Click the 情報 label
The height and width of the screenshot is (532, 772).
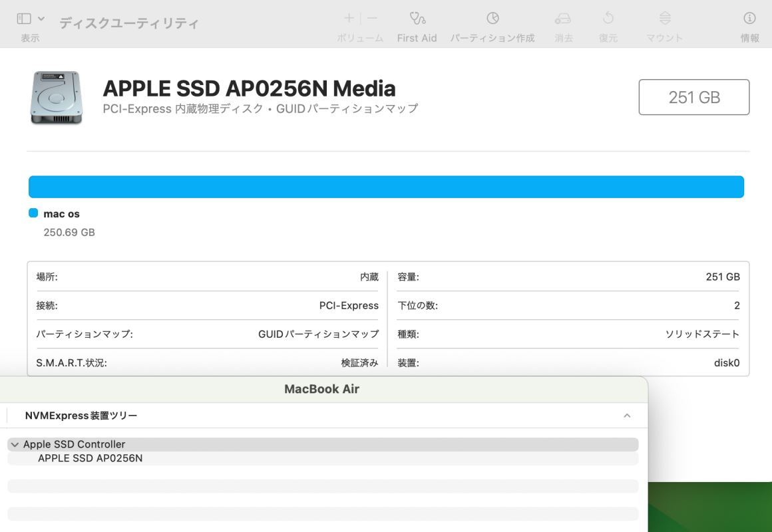[x=750, y=38]
